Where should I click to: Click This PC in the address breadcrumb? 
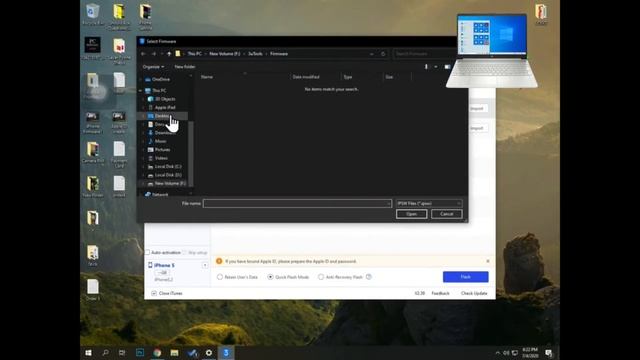click(194, 54)
